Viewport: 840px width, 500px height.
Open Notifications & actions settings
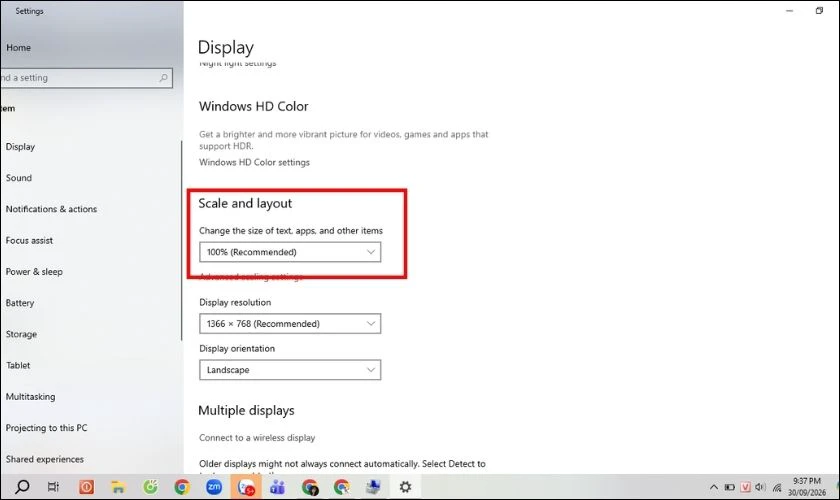pyautogui.click(x=51, y=209)
